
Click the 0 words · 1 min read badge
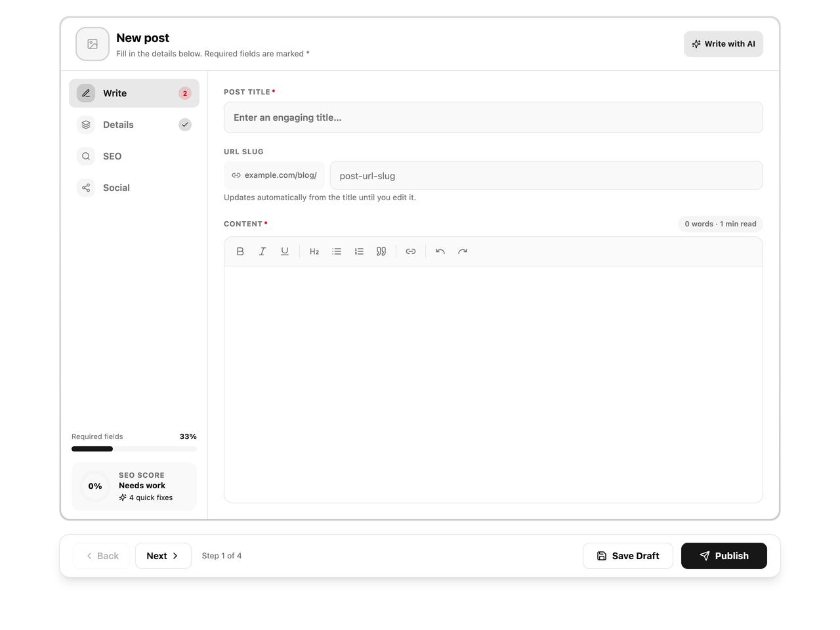(721, 224)
